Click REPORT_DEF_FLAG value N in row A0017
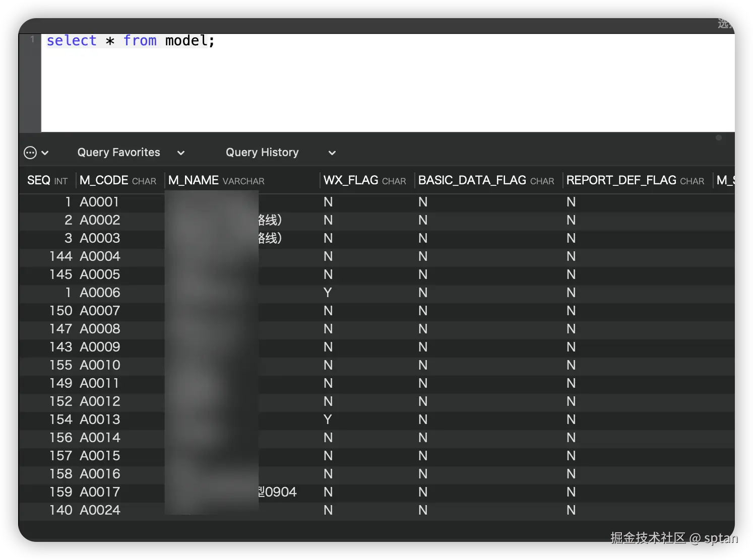This screenshot has height=560, width=753. [x=571, y=492]
